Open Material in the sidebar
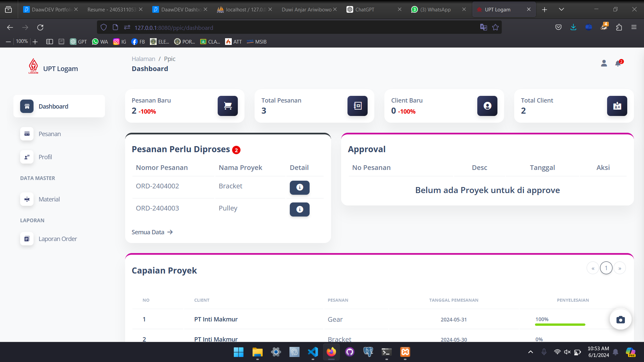 tap(49, 199)
